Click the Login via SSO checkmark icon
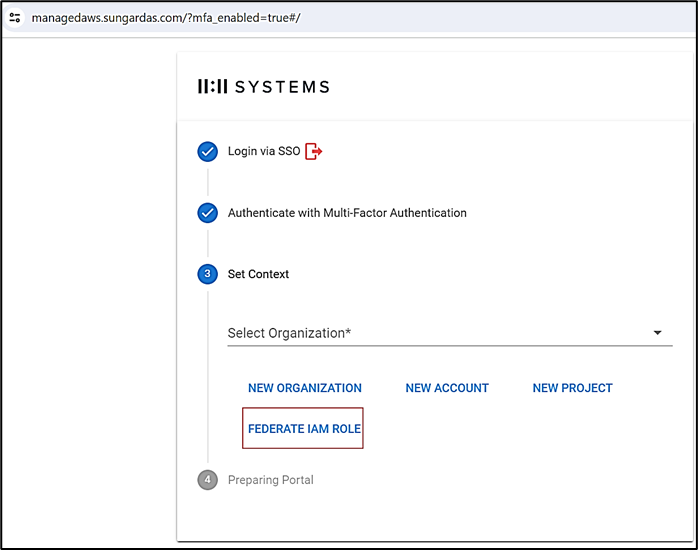698x550 pixels. [207, 152]
